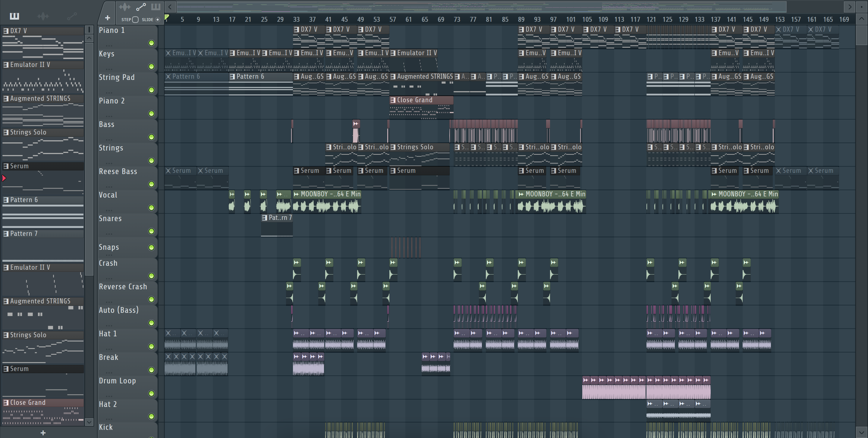Click picker panel scroll-down arrow
This screenshot has height=438, width=868.
tap(89, 422)
